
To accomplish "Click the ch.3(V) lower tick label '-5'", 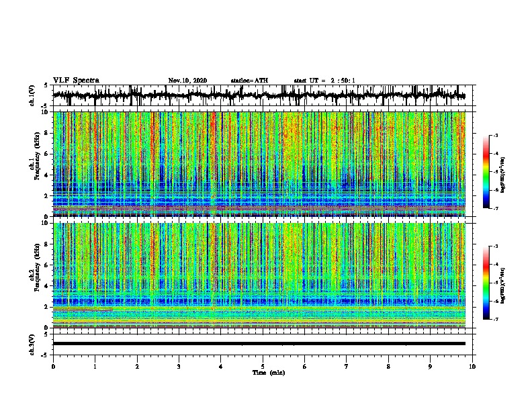I will pyautogui.click(x=45, y=355).
